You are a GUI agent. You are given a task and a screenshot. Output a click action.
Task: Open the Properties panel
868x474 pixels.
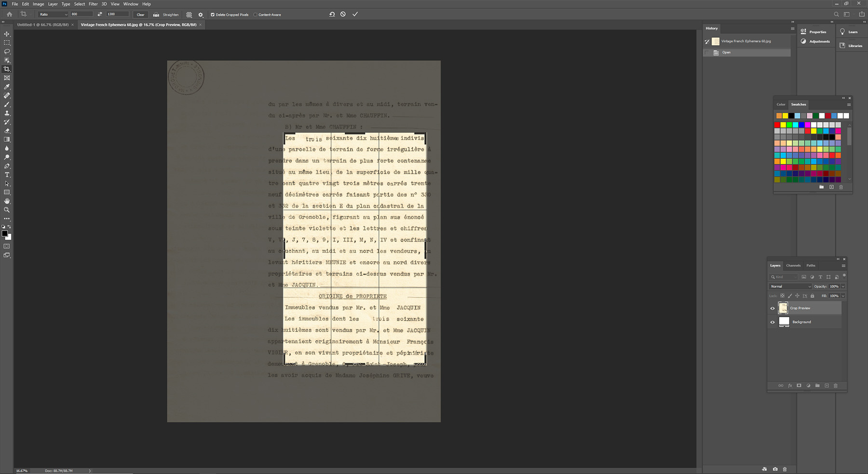click(x=814, y=32)
